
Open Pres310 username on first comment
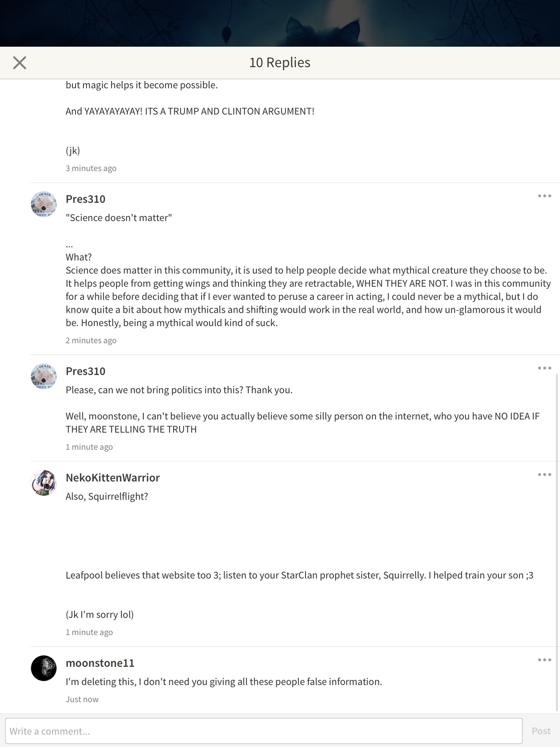86,199
